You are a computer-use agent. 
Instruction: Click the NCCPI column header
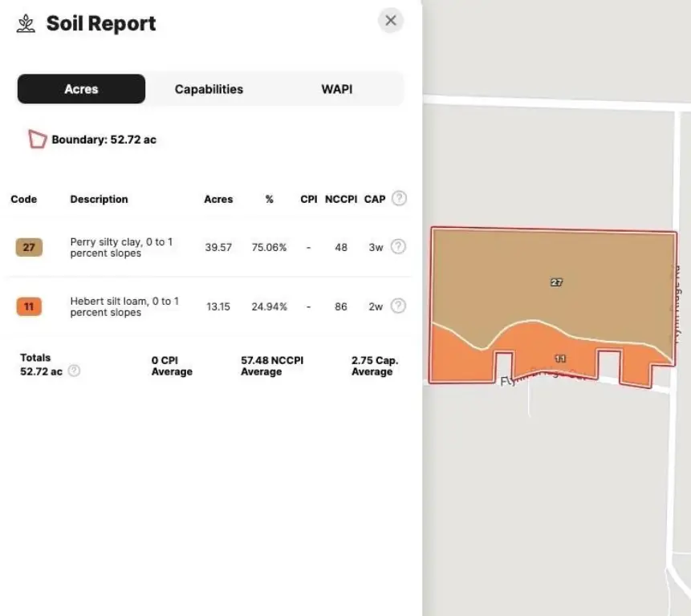pos(341,199)
